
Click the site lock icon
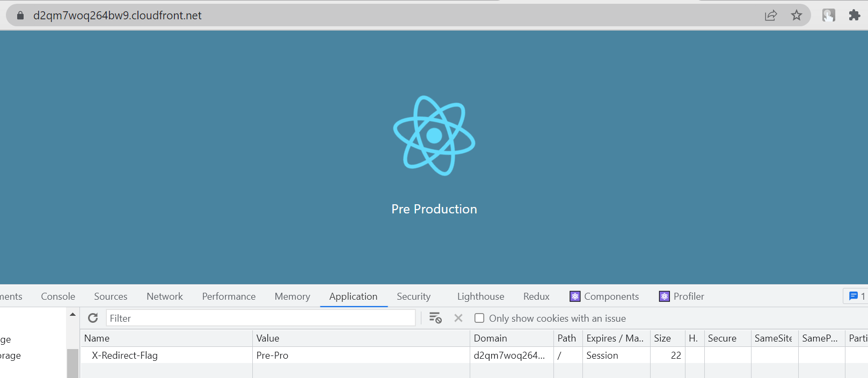click(20, 16)
